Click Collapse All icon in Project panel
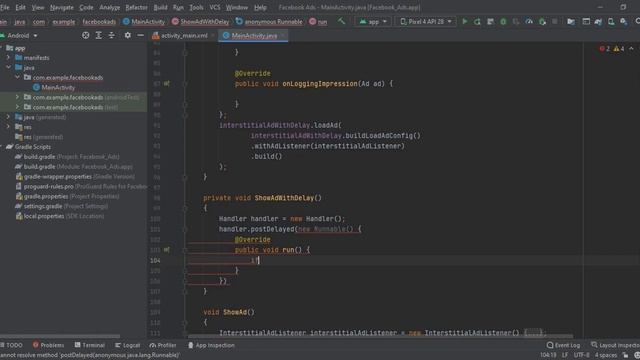Viewport: 640px width, 360px height. 111,36
